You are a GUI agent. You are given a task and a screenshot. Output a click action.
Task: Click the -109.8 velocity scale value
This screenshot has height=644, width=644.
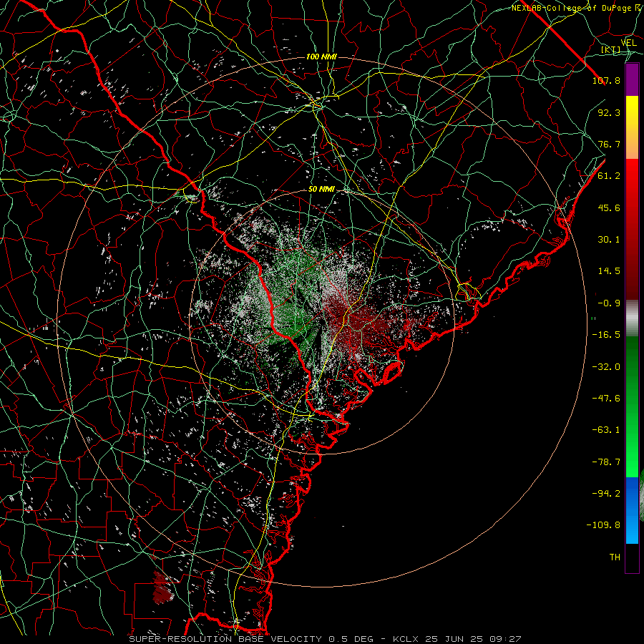pos(603,525)
